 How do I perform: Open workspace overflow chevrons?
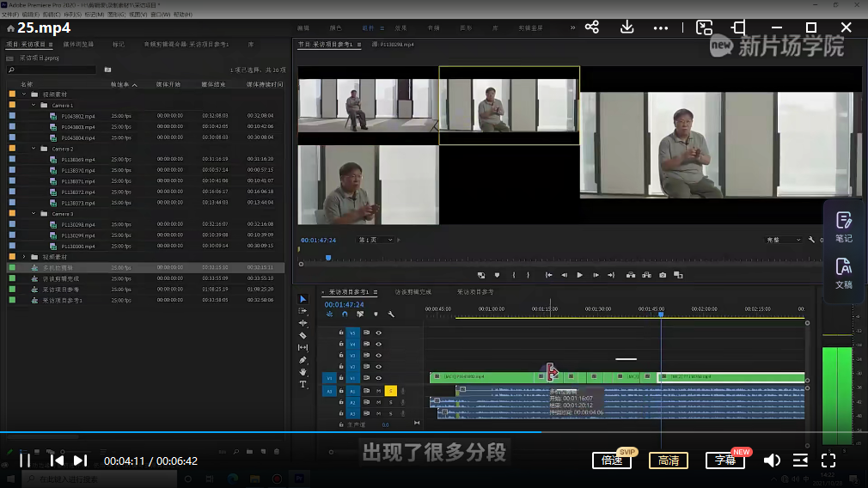[x=572, y=27]
